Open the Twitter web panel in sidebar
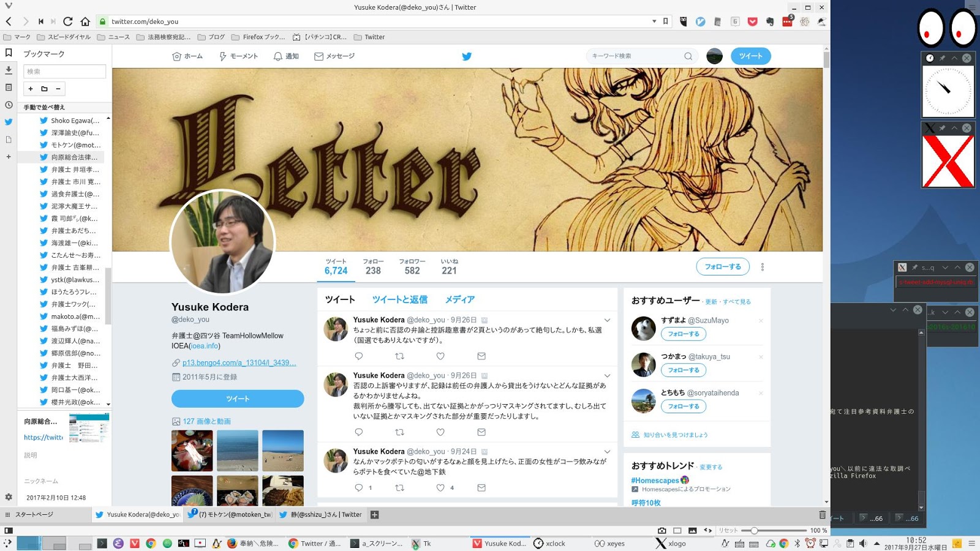Viewport: 980px width, 551px height. coord(9,122)
